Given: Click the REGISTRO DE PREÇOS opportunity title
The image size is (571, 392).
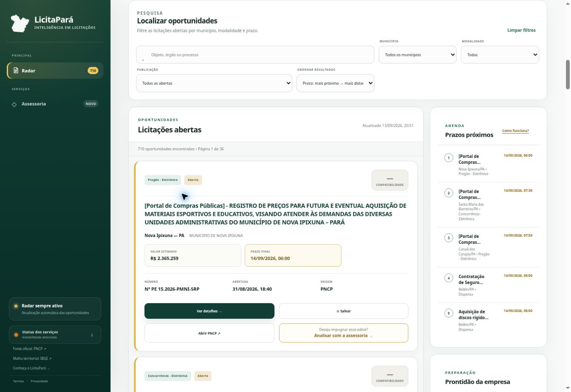Looking at the screenshot, I should [275, 214].
